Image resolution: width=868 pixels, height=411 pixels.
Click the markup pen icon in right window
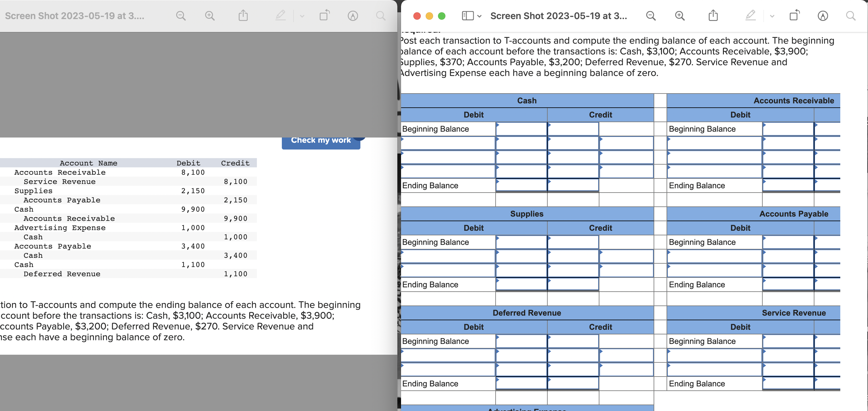point(750,15)
